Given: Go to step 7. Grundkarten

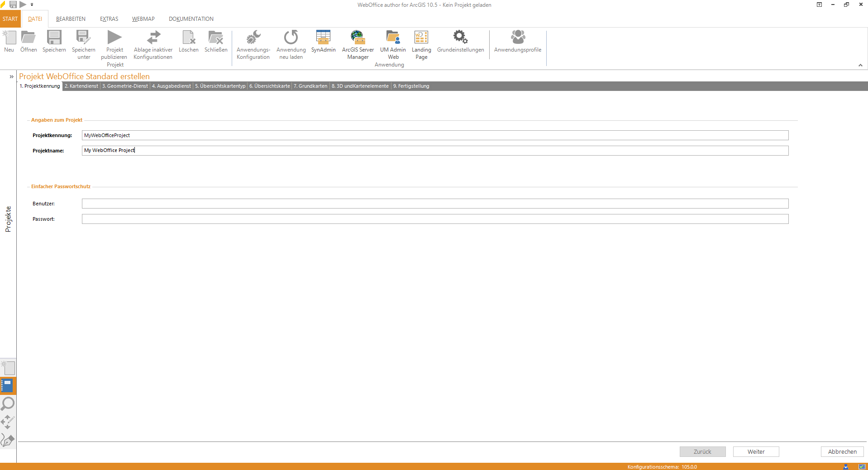Looking at the screenshot, I should 310,86.
